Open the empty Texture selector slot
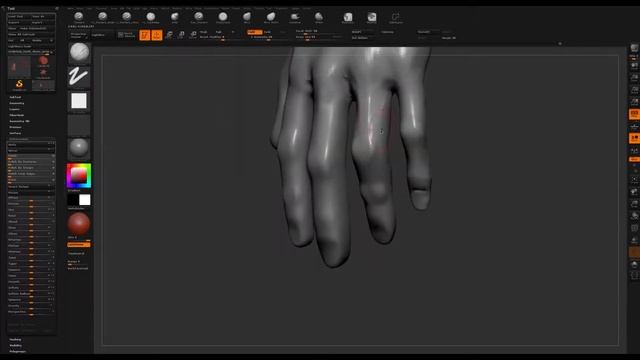This screenshot has height=360, width=640. 79,125
